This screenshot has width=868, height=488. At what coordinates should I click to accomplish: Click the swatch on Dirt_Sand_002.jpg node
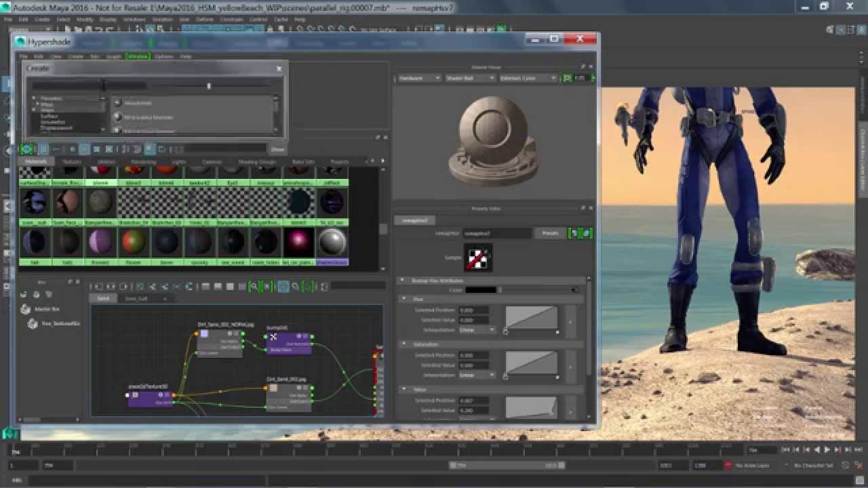coord(273,388)
